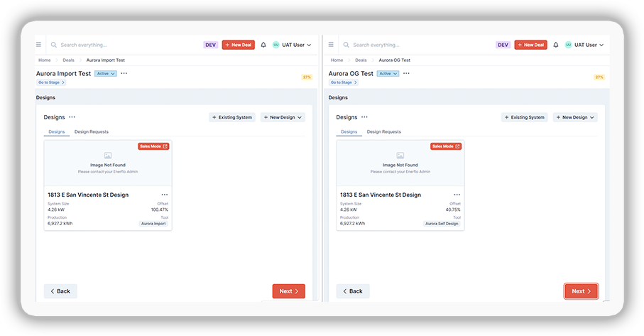
Task: Click user avatar in Aurora Import Test window
Action: [x=276, y=45]
